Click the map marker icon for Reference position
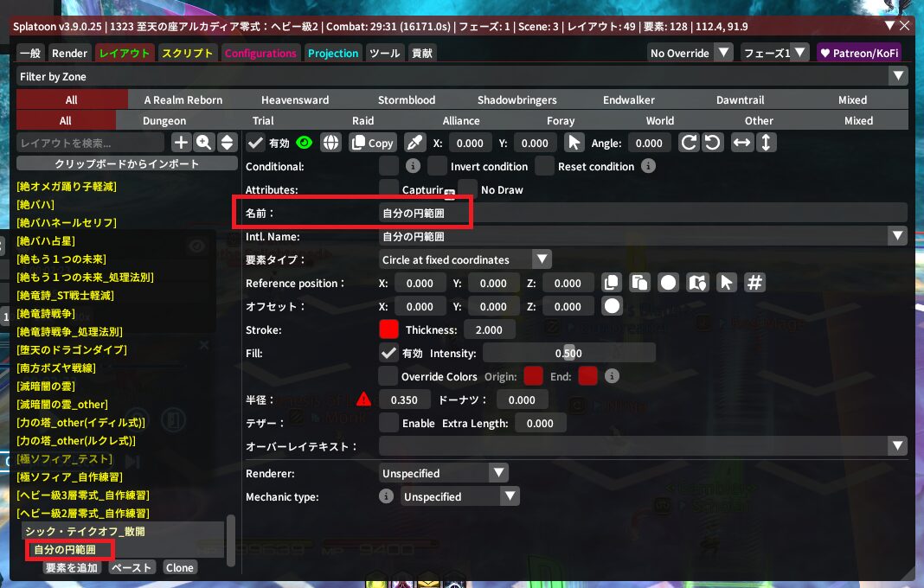The height and width of the screenshot is (588, 924). 697,283
